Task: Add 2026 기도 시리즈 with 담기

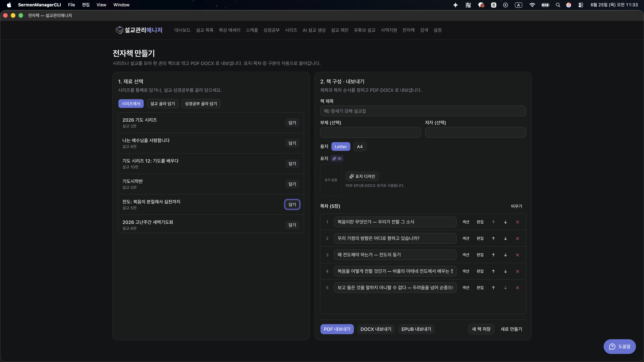Action: pos(292,123)
